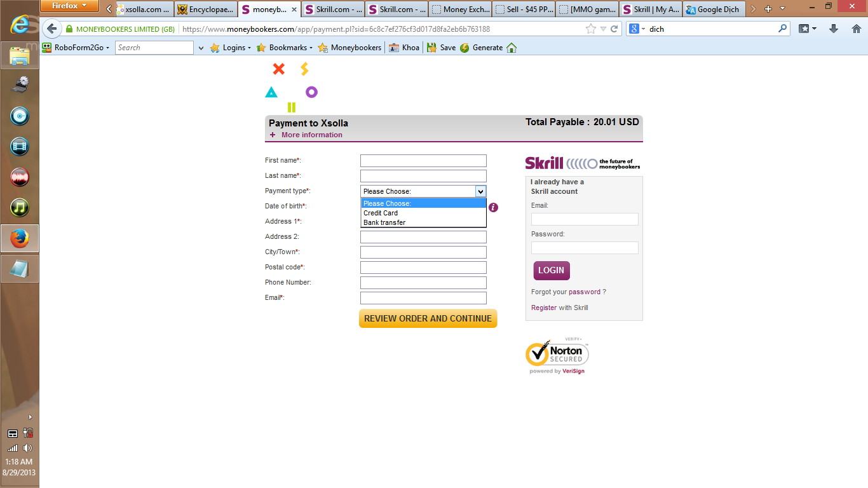Switch to the Skrill | My A... tab
Viewport: 868px width, 488px height.
click(x=651, y=9)
